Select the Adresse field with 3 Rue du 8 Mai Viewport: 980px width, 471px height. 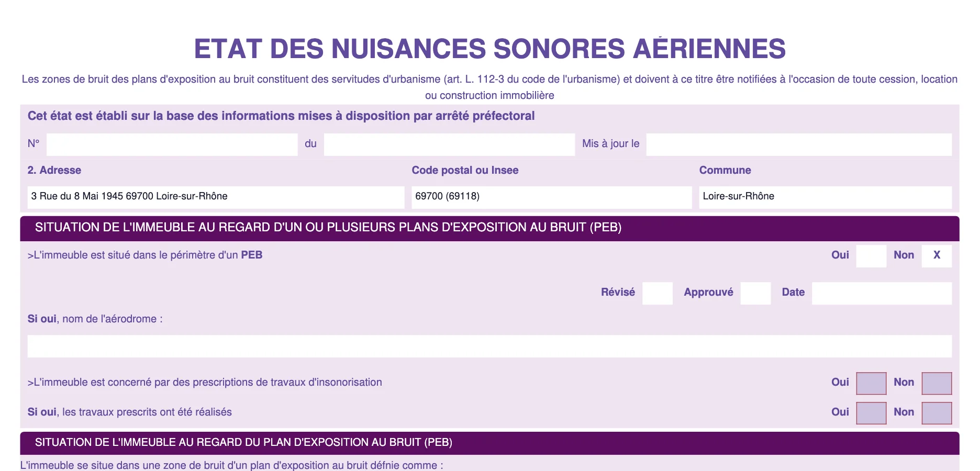point(216,197)
